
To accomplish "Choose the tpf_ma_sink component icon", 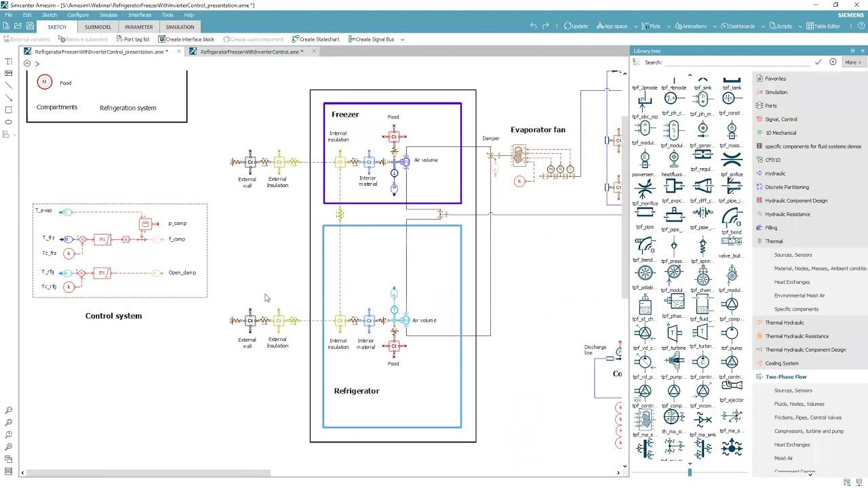I will click(703, 420).
